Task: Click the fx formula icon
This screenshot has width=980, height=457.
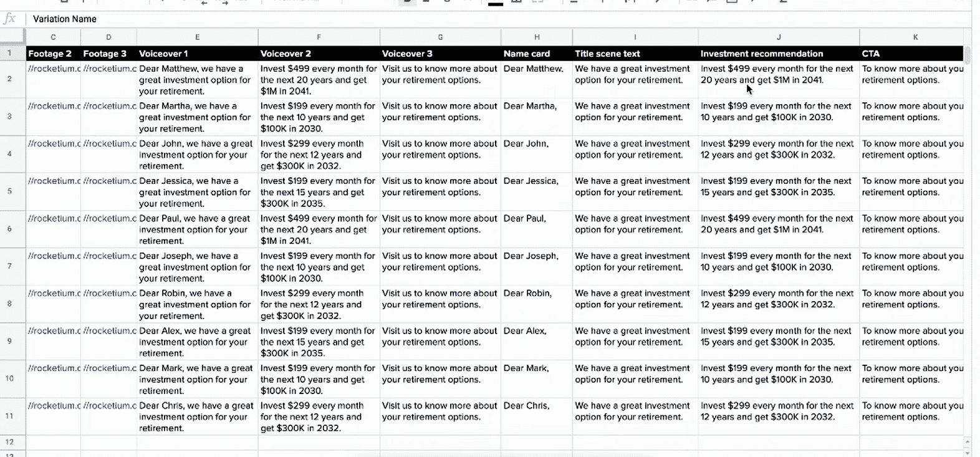Action: (9, 19)
